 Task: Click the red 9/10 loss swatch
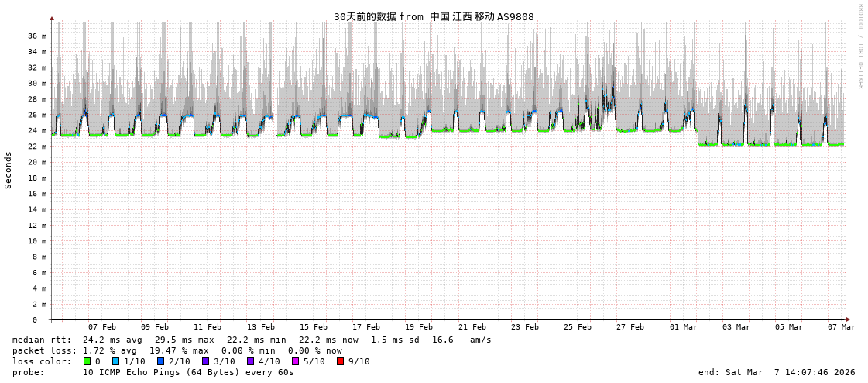point(341,361)
